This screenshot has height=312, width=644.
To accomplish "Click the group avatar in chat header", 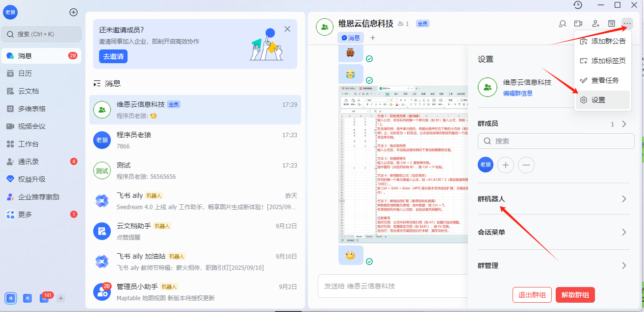I will [324, 27].
